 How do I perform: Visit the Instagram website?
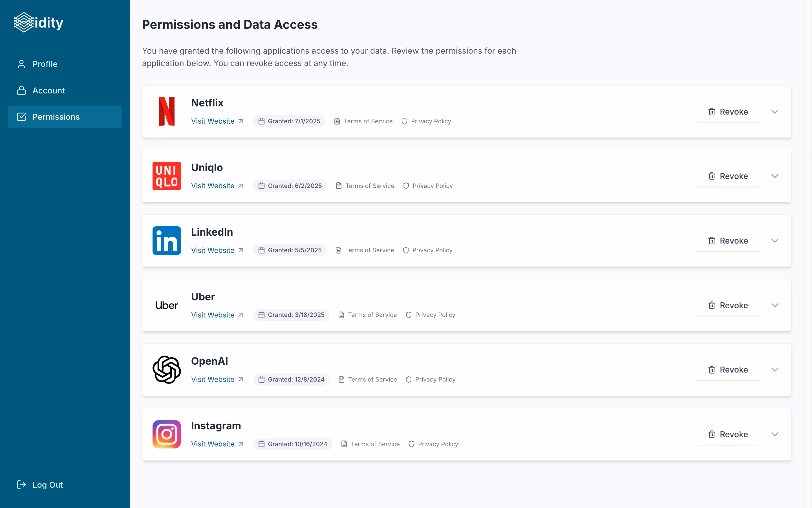217,444
